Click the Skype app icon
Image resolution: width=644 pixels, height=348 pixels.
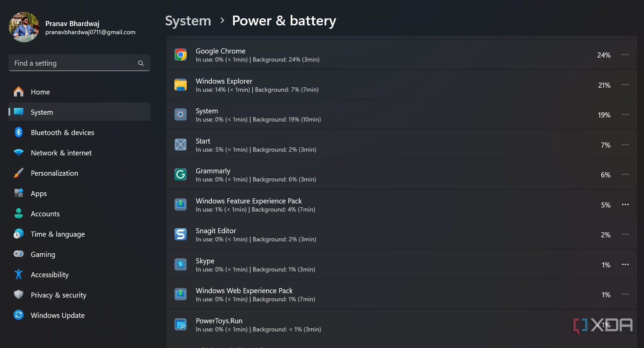click(181, 264)
